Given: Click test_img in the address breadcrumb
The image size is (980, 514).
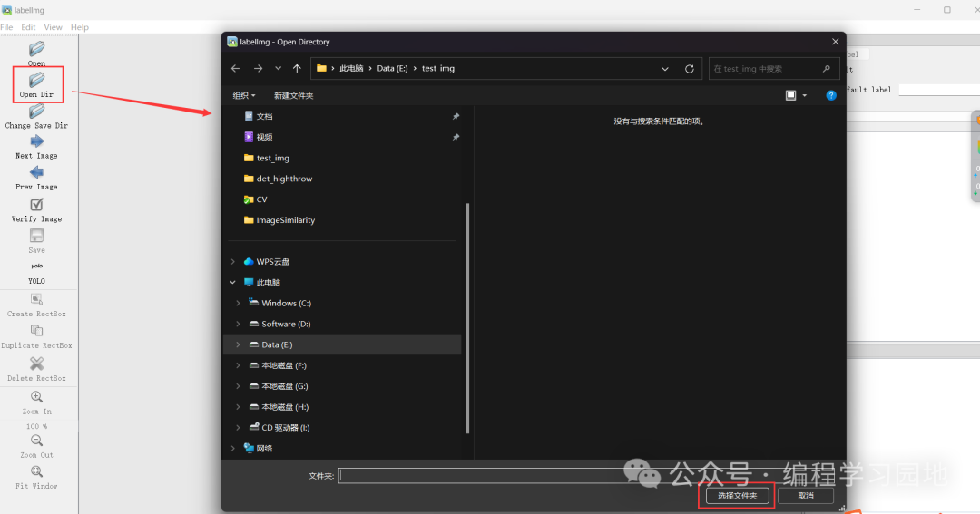Looking at the screenshot, I should pyautogui.click(x=438, y=68).
